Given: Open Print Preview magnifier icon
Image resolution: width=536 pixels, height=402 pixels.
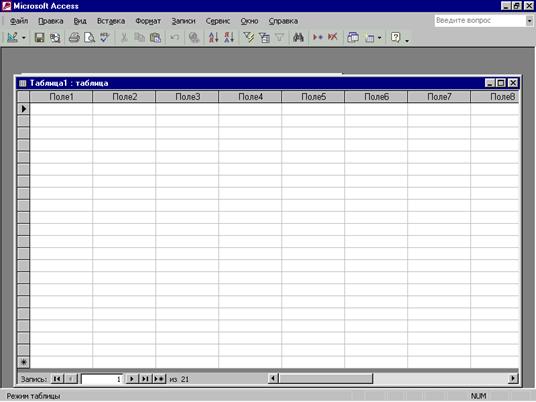Looking at the screenshot, I should tap(89, 37).
